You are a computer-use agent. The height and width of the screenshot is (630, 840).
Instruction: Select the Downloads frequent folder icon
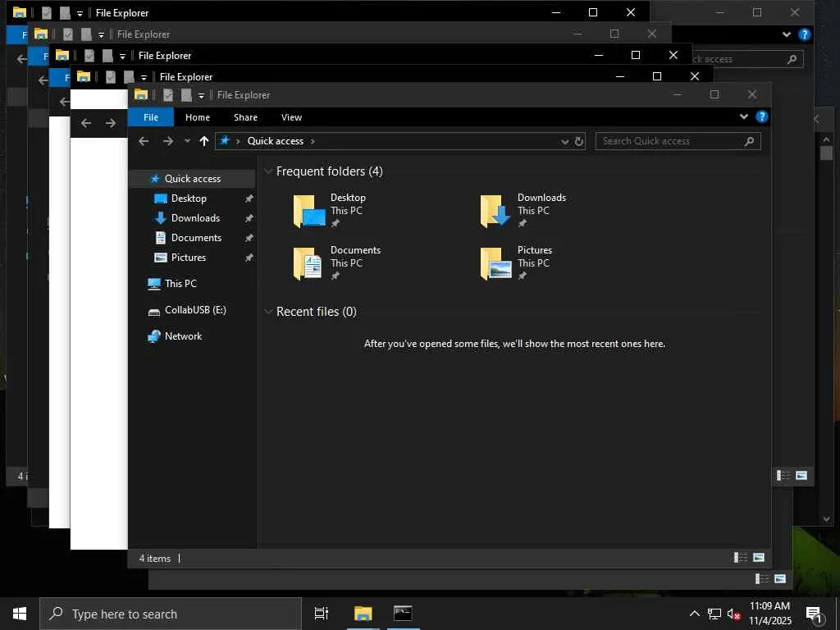pos(495,211)
